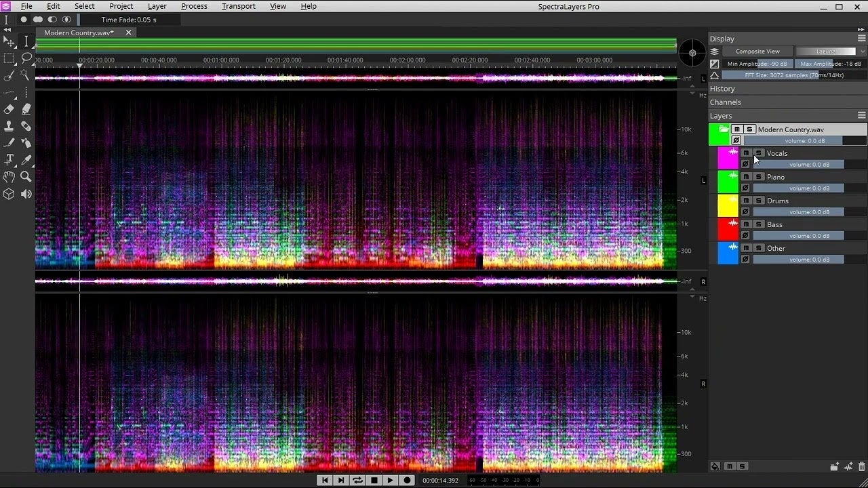Select the Clone Stamp tool

coord(9,126)
